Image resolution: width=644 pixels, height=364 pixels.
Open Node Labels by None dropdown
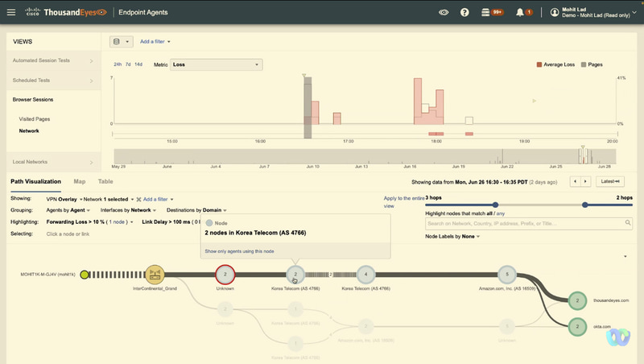452,237
